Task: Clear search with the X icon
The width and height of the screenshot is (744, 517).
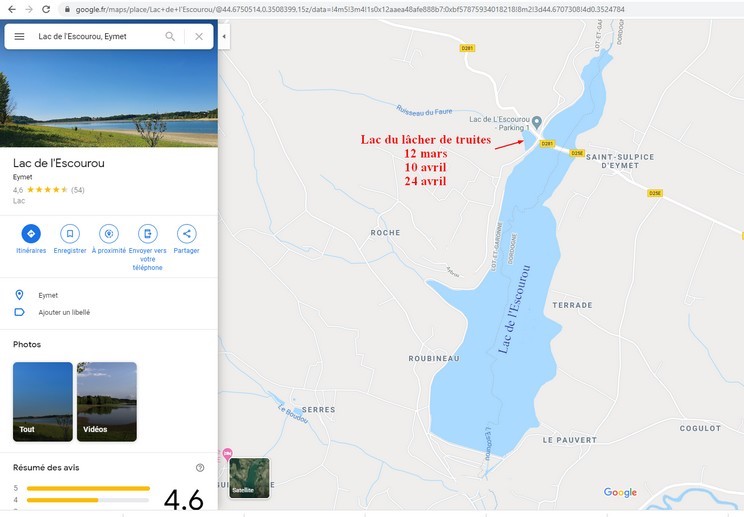Action: tap(198, 37)
